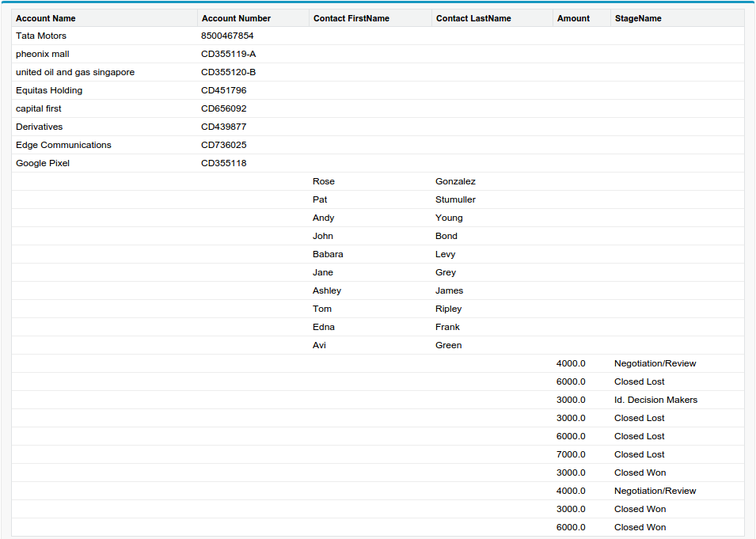Select the Tata Motors account cell
The height and width of the screenshot is (539, 756).
41,36
